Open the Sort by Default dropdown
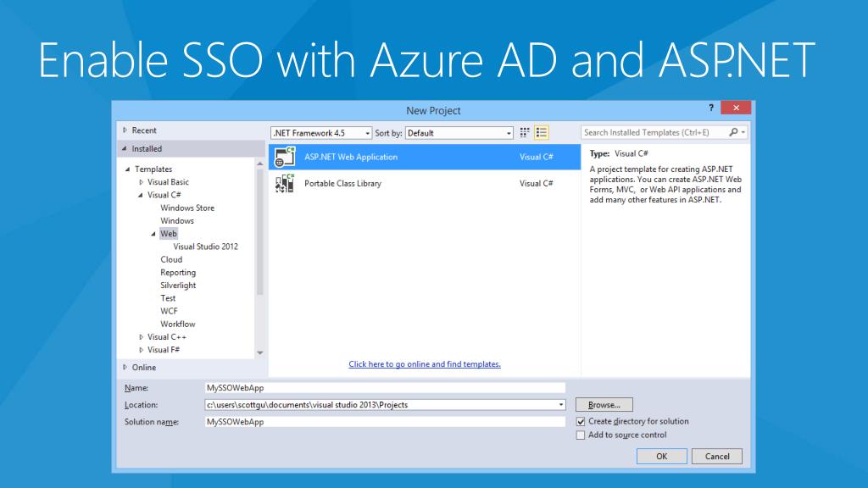This screenshot has height=488, width=868. [x=459, y=133]
